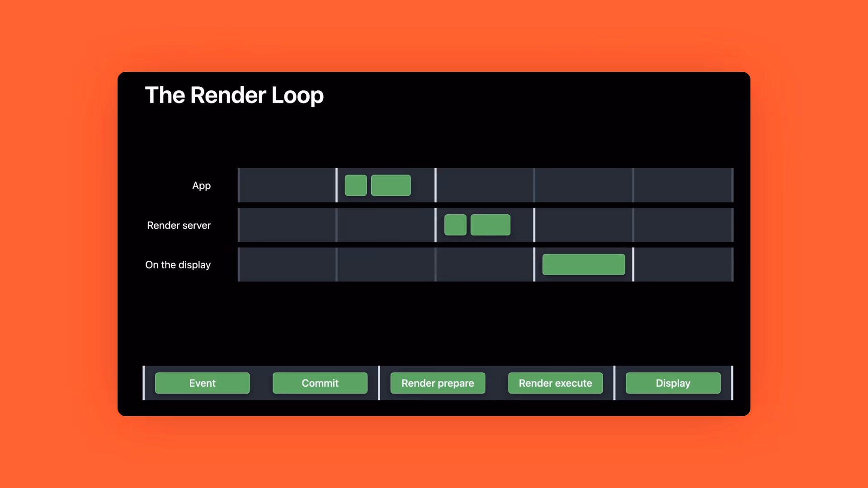Screen dimensions: 868x488
Task: Click the Display stage button
Action: [x=673, y=383]
